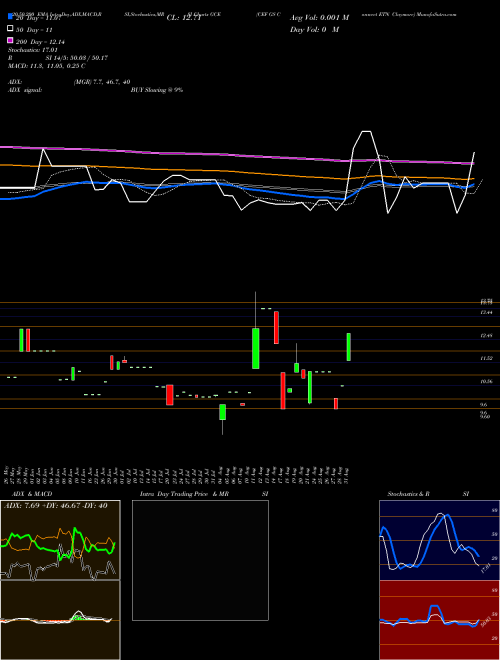The image size is (500, 660).
Task: Click the 'MACD: 11.3, 11.05, 0.25 C' line
Action: pyautogui.click(x=47, y=66)
